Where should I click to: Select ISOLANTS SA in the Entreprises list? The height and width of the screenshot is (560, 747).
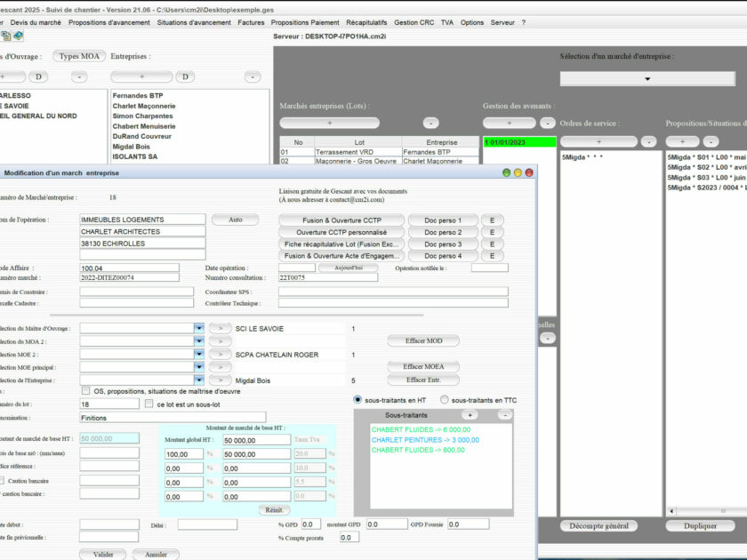click(x=135, y=156)
